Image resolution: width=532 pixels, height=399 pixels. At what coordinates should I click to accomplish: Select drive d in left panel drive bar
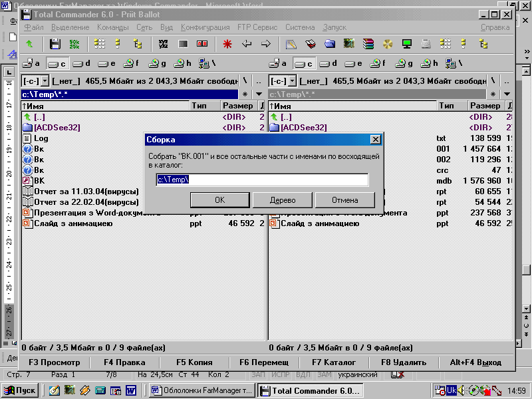point(82,63)
